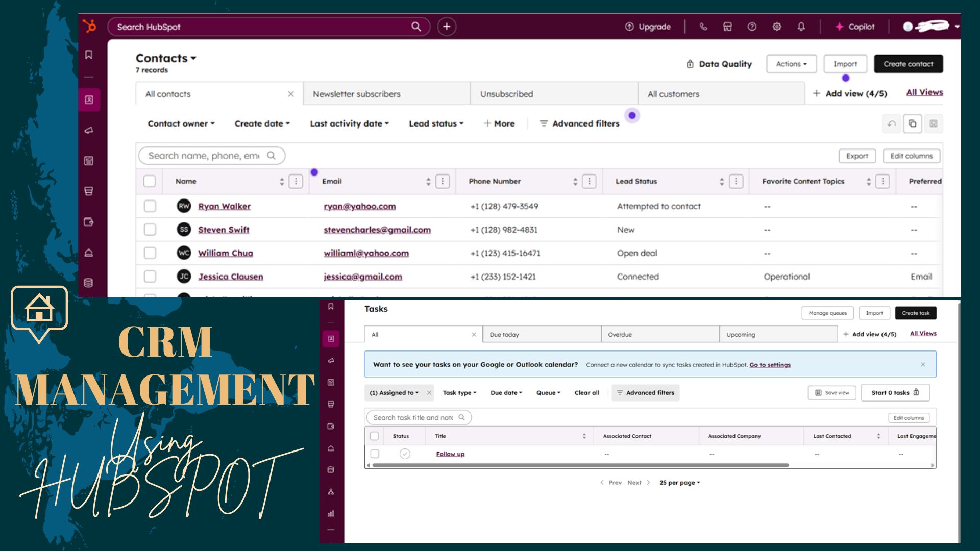
Task: Open the marketplace store icon
Action: pyautogui.click(x=728, y=27)
